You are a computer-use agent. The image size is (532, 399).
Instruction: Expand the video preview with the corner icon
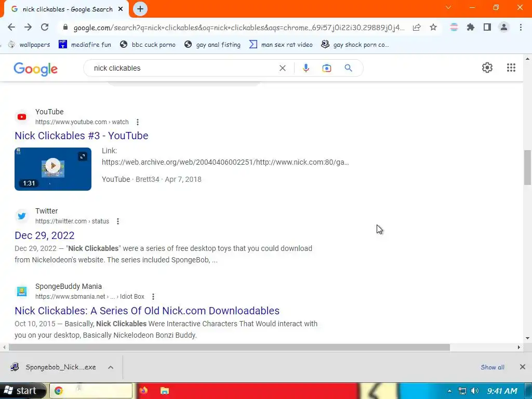click(83, 156)
